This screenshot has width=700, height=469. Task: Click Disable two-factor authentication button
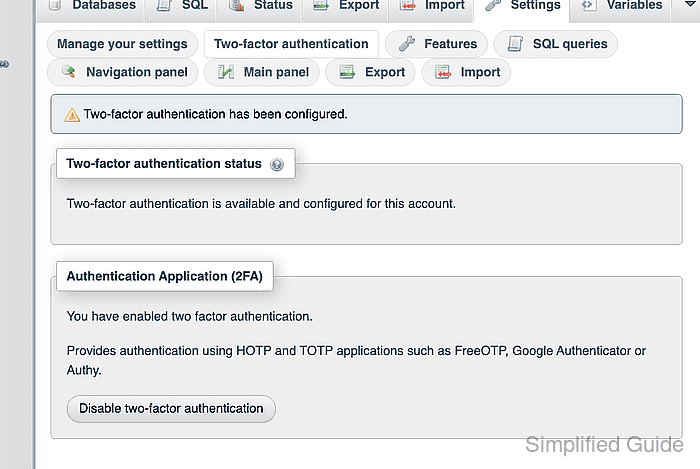171,409
